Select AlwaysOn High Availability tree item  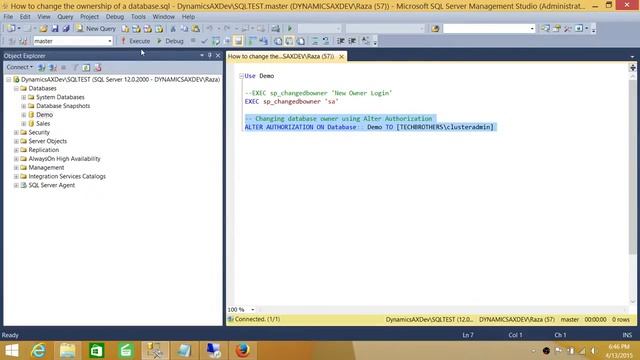[x=64, y=159]
